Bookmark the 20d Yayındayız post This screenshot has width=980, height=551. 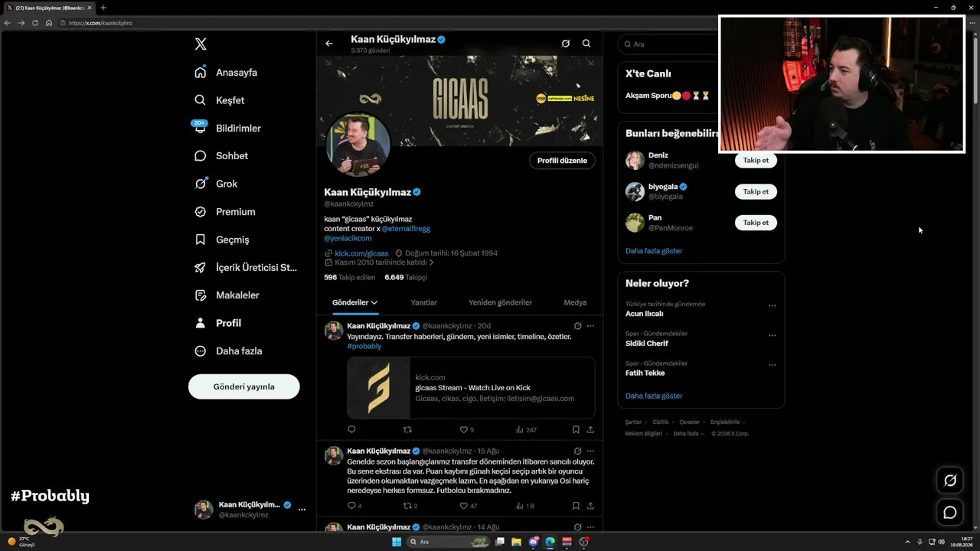(576, 430)
